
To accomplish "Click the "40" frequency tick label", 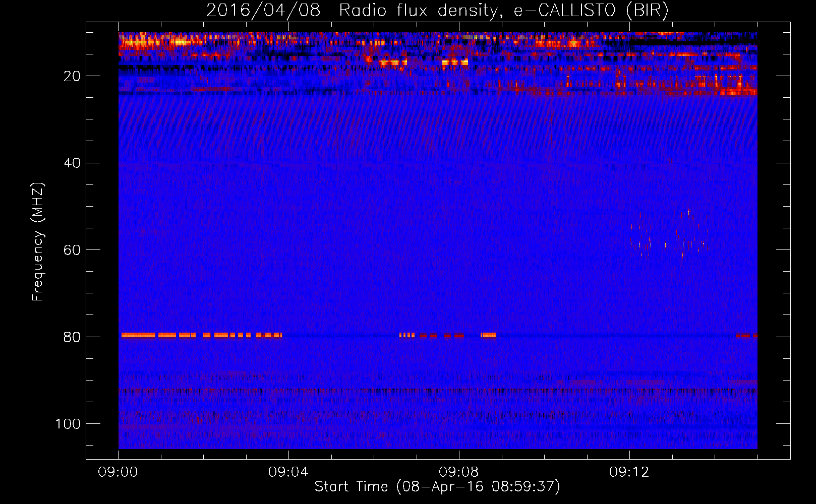I will pos(72,163).
